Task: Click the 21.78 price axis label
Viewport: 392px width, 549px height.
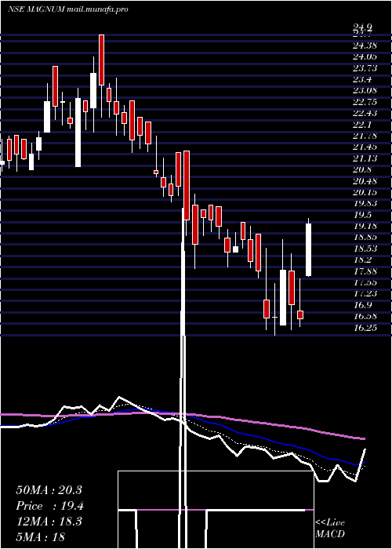Action: coord(365,136)
